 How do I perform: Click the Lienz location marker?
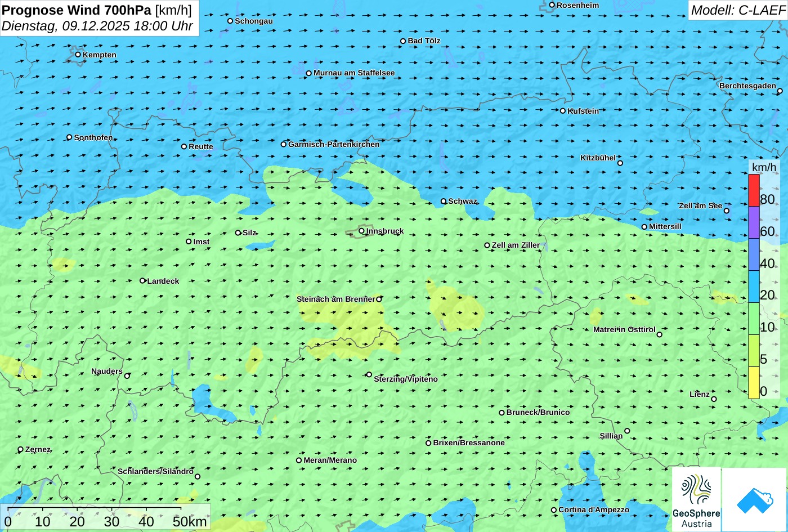714,399
